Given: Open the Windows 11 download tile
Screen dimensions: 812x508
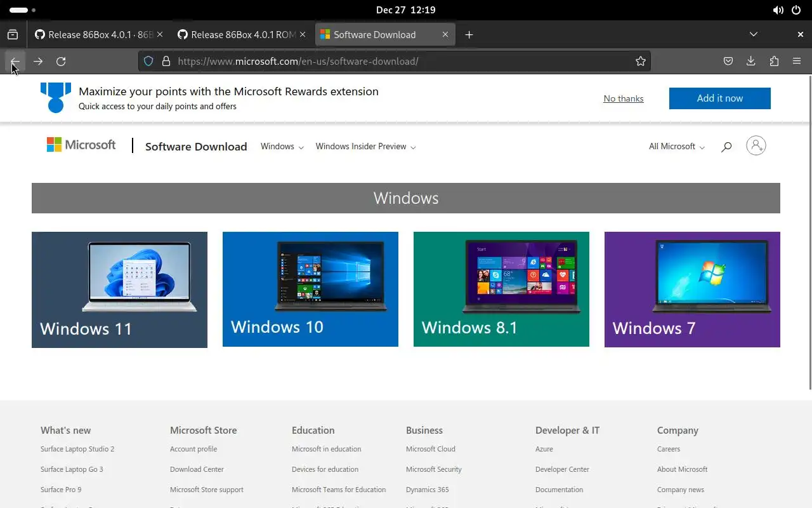Looking at the screenshot, I should click(119, 290).
